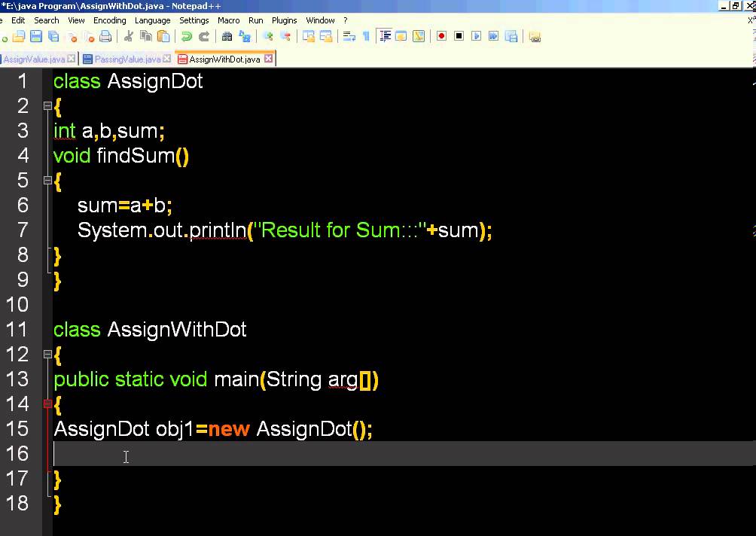This screenshot has width=756, height=536.
Task: Click Synchronize Horizontal Scrolling icon
Action: (x=326, y=36)
